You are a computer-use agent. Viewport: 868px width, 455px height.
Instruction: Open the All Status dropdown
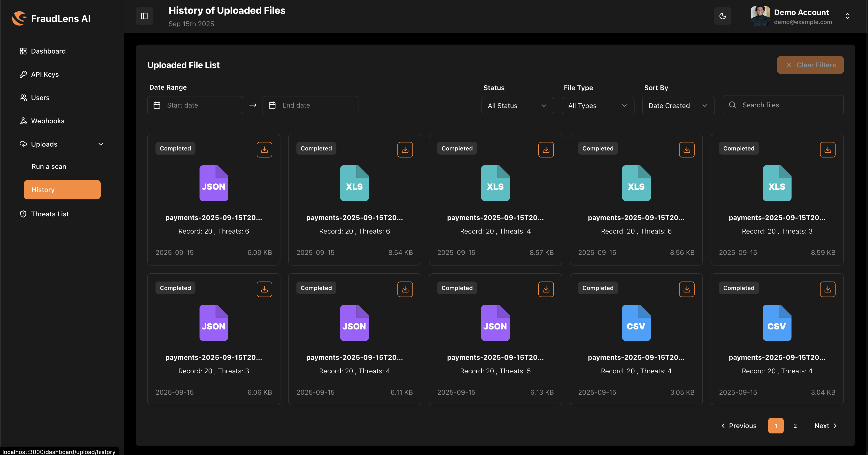pyautogui.click(x=517, y=106)
